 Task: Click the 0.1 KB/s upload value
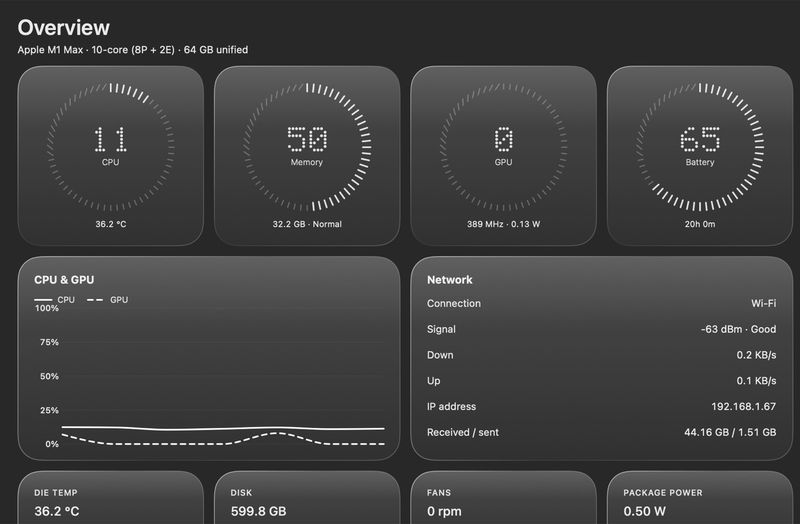coord(756,381)
